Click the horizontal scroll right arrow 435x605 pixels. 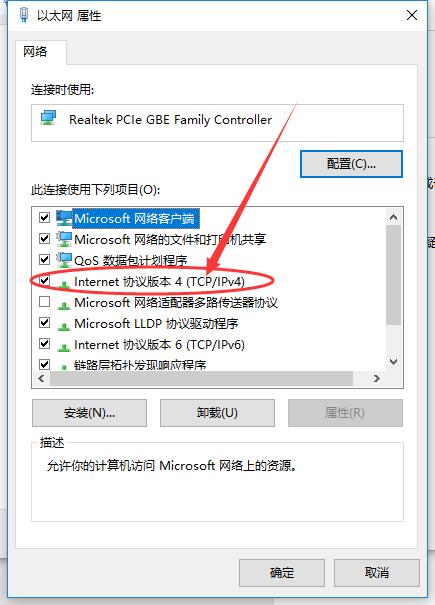click(x=376, y=379)
